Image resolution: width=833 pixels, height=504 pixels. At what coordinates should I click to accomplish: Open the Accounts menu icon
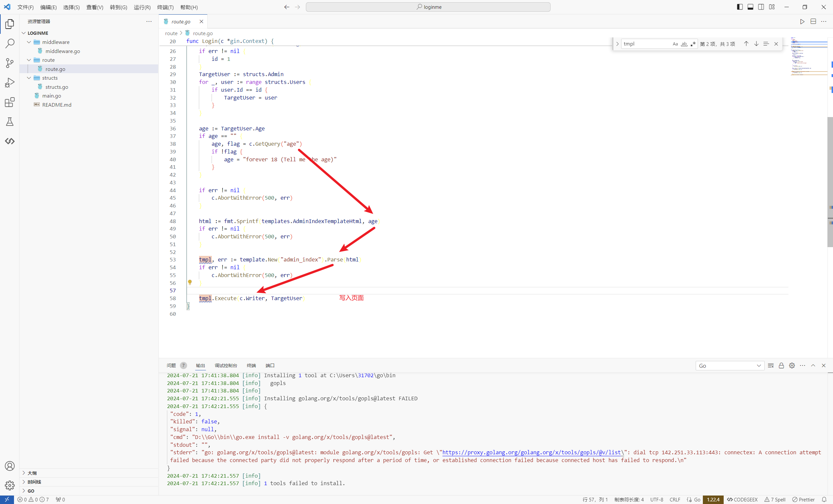point(10,466)
